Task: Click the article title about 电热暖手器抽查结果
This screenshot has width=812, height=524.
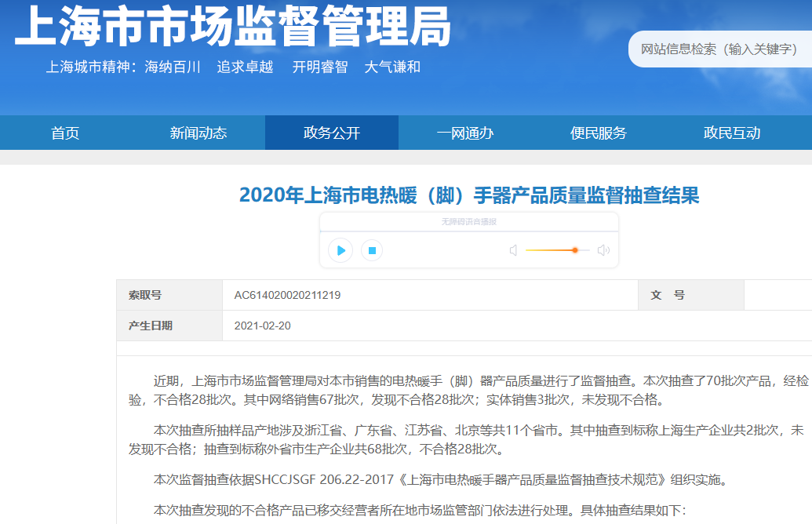Action: click(469, 195)
